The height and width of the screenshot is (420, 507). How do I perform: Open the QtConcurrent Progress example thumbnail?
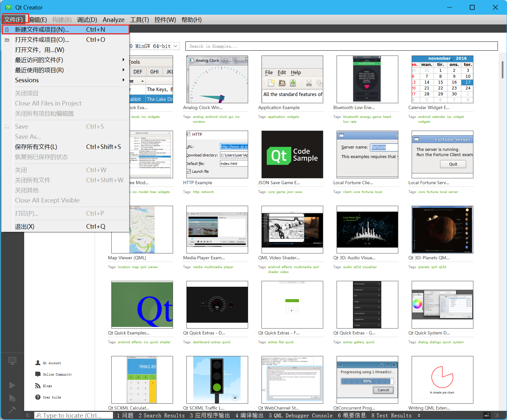[367, 380]
